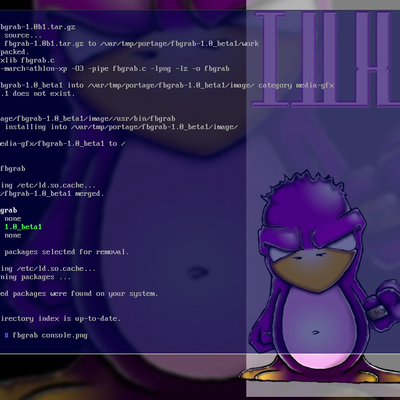Click the standalone 'fbgrab' line
The width and height of the screenshot is (400, 400).
click(x=13, y=169)
